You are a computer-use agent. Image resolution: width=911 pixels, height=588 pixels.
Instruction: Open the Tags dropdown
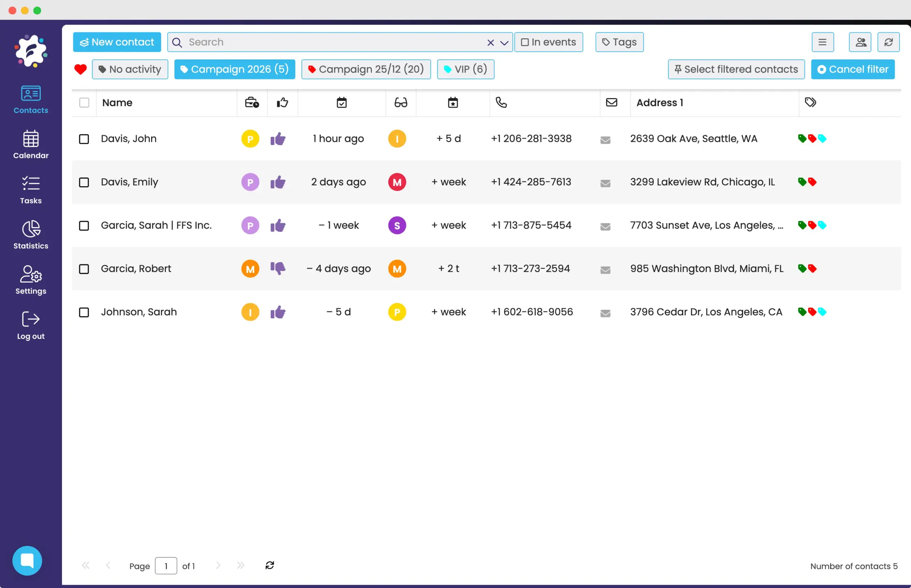coord(619,42)
